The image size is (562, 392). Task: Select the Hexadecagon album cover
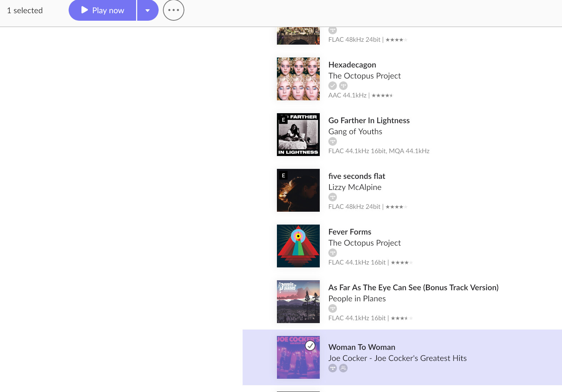[298, 79]
